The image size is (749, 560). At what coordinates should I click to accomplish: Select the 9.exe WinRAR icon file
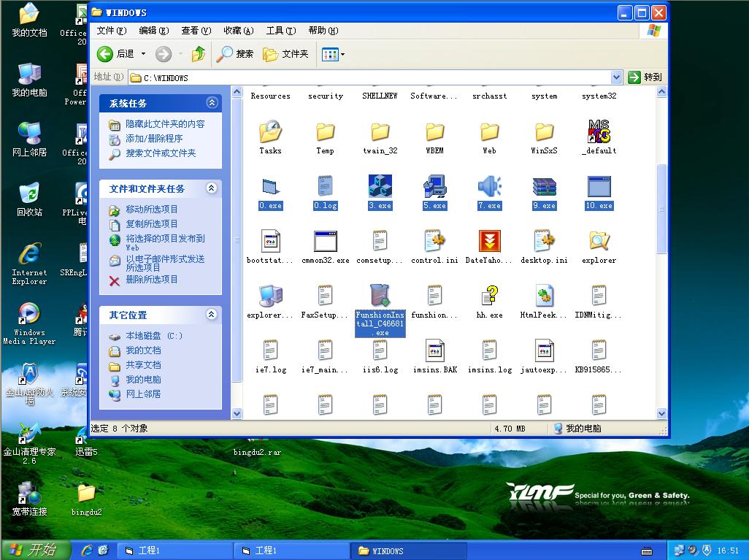coord(544,187)
